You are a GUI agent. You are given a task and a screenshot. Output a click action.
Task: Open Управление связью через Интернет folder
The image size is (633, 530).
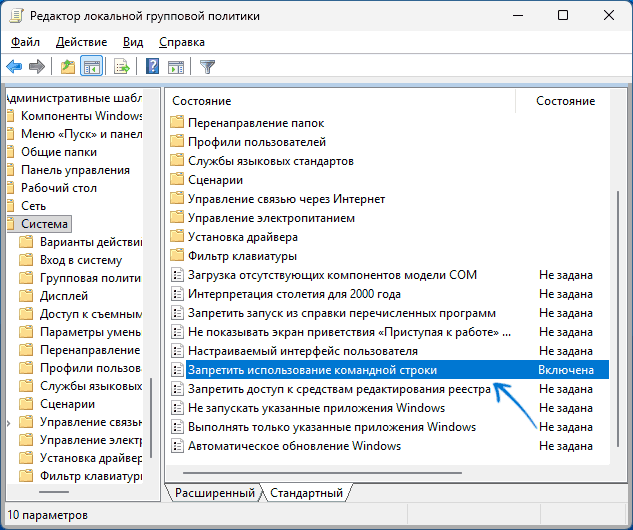click(286, 199)
